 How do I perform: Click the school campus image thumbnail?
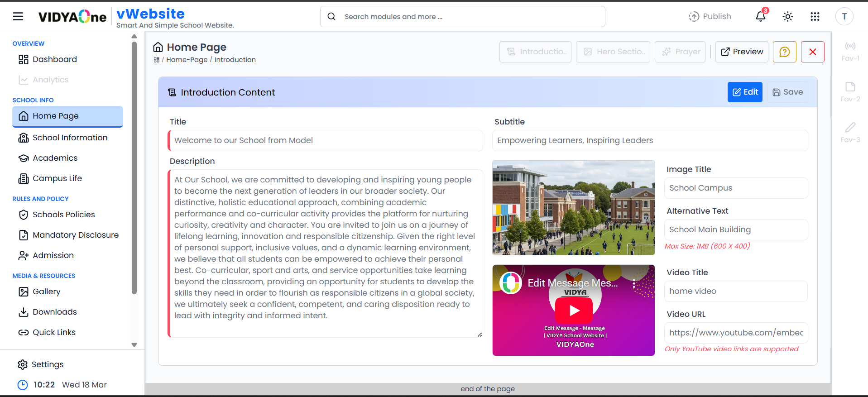point(574,208)
